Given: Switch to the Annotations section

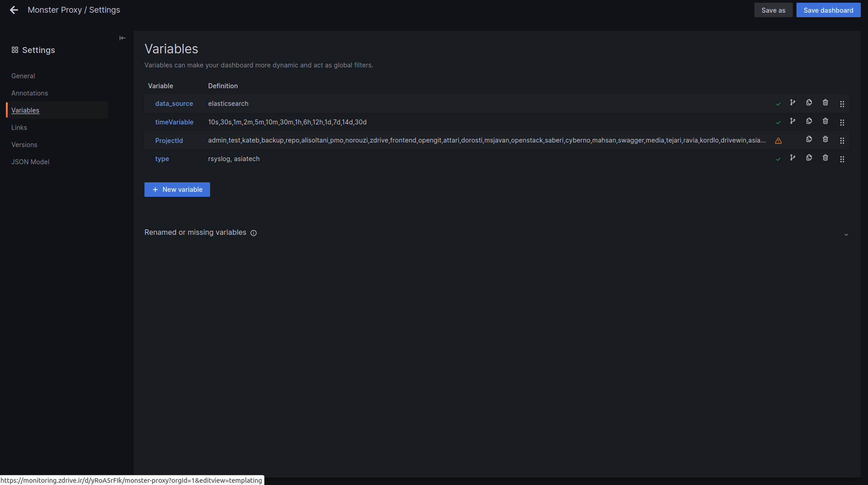Looking at the screenshot, I should point(29,93).
